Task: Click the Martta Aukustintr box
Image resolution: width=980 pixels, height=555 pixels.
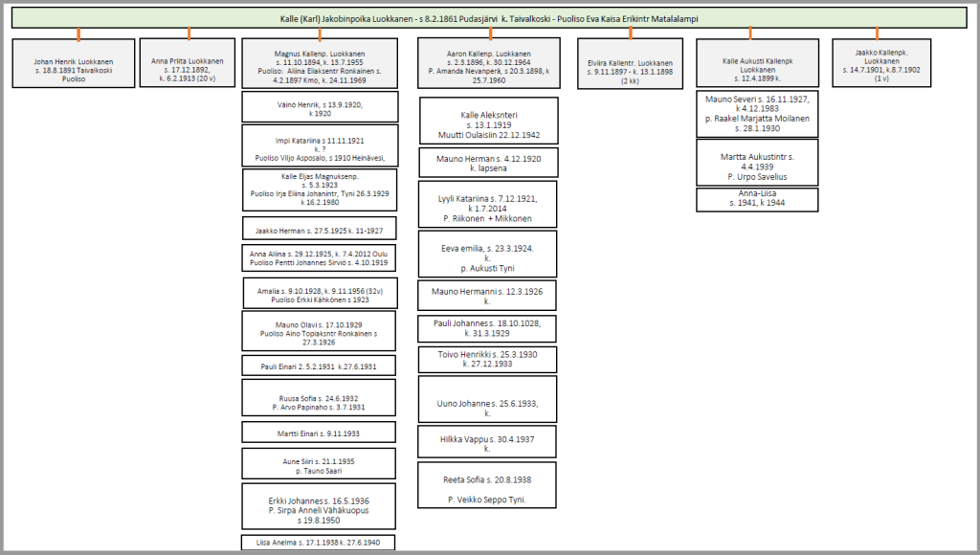Action: tap(757, 165)
